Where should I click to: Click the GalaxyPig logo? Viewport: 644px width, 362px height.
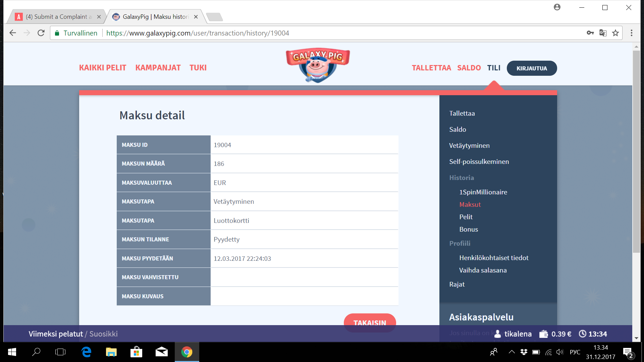[318, 65]
